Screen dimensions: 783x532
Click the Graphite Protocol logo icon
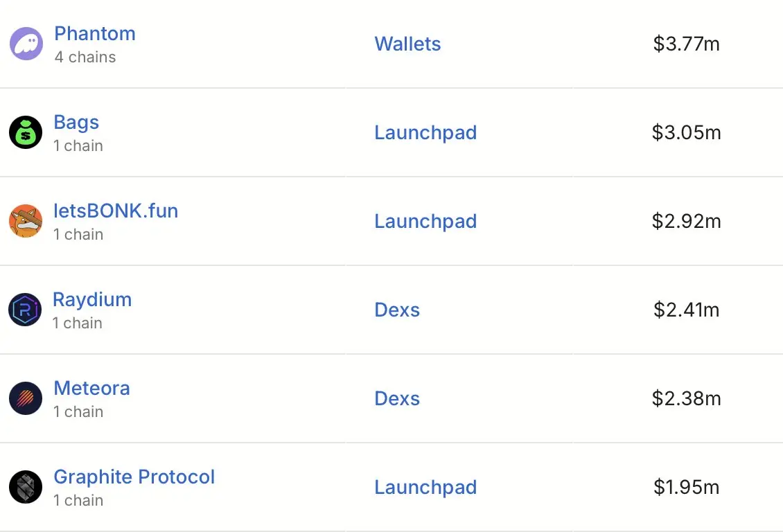coord(26,486)
